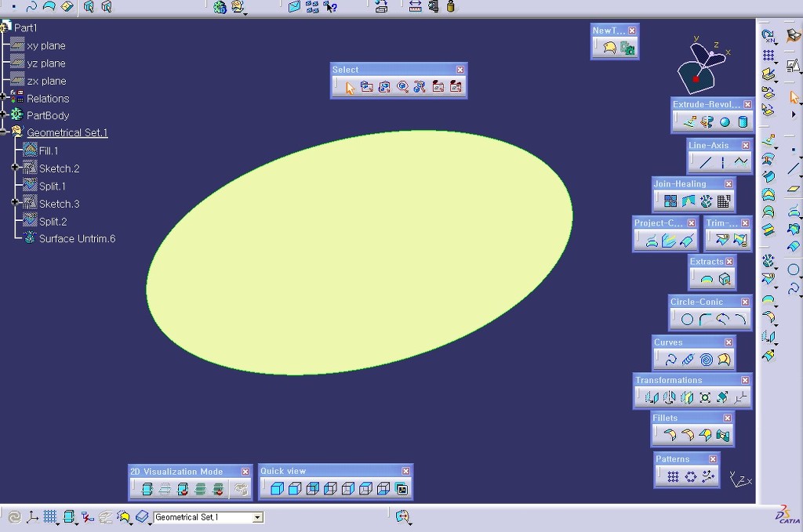This screenshot has height=532, width=803.
Task: Expand the Sketch.3 tree node
Action: click(16, 203)
